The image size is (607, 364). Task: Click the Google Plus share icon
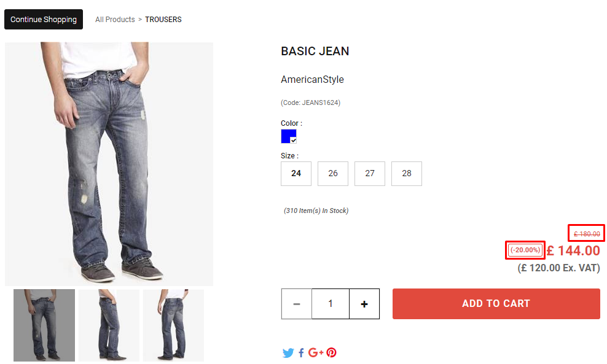click(x=316, y=352)
